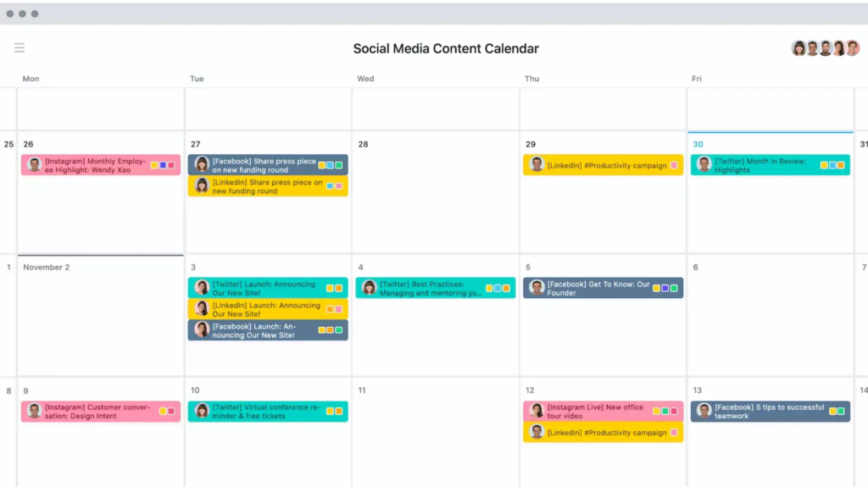
Task: Select the 'Mon' column header
Action: [x=31, y=78]
